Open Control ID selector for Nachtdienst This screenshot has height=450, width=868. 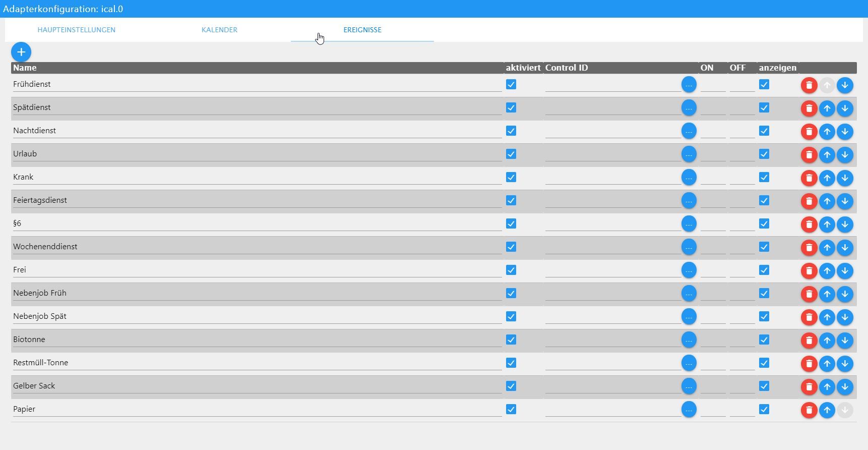pos(689,131)
